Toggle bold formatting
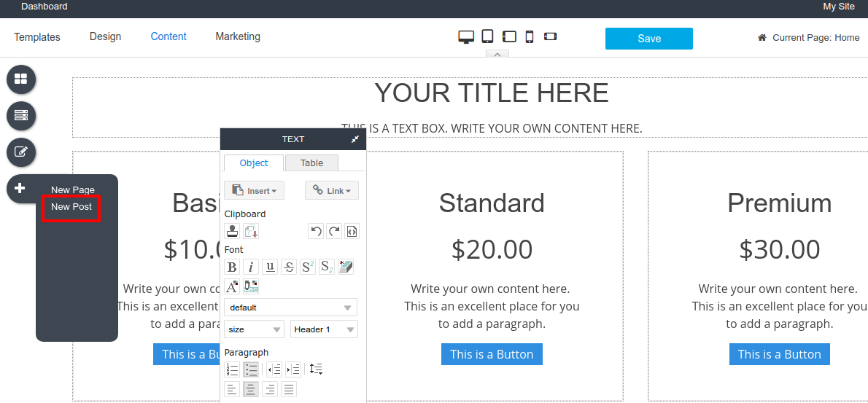The width and height of the screenshot is (868, 403). (x=232, y=267)
